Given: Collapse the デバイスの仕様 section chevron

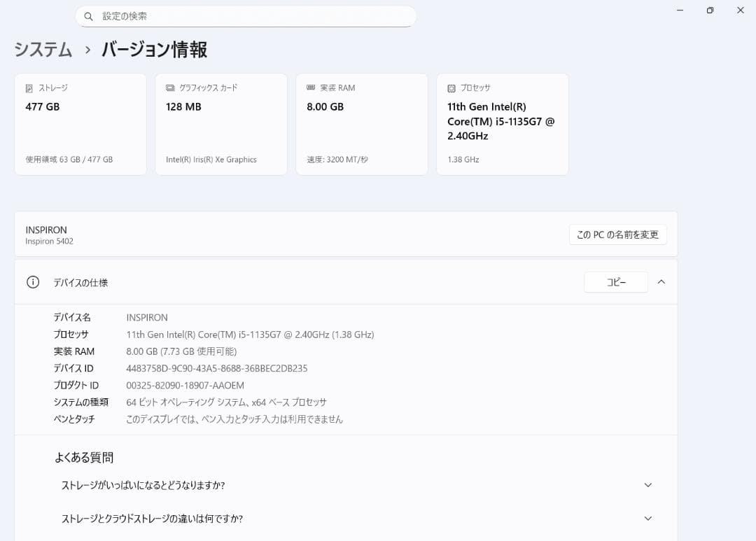Looking at the screenshot, I should [x=661, y=281].
